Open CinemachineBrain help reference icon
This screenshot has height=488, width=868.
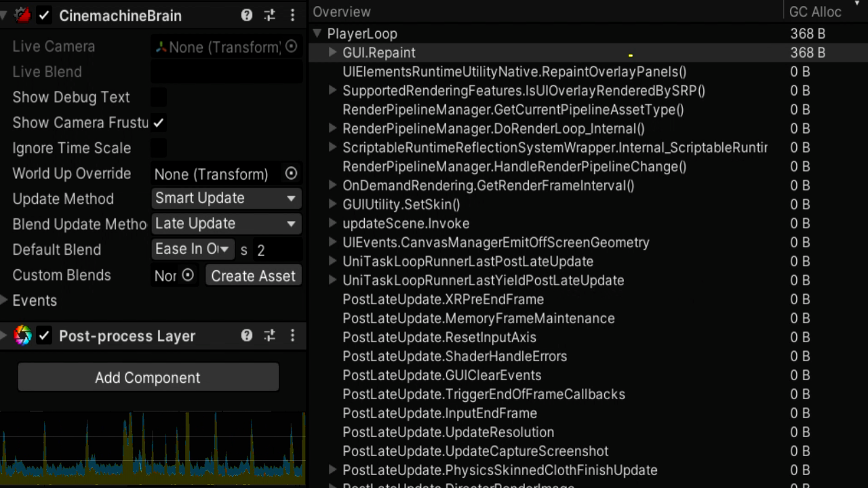(247, 15)
